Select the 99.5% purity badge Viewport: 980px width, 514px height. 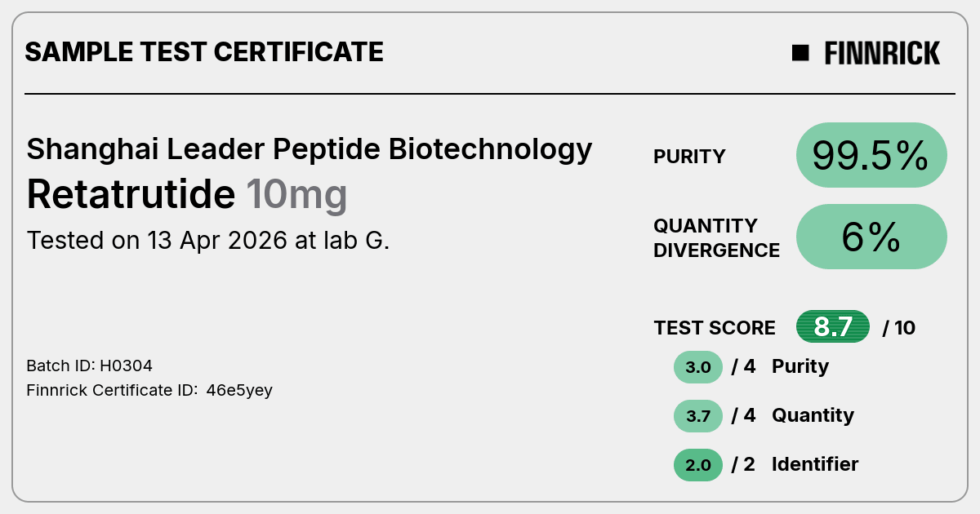871,155
